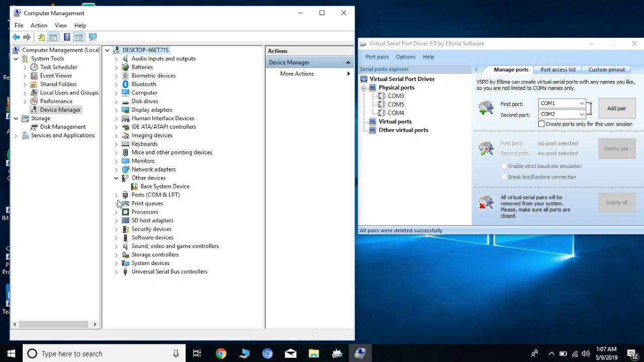
Task: Enable Create ports only for this user session
Action: point(541,124)
